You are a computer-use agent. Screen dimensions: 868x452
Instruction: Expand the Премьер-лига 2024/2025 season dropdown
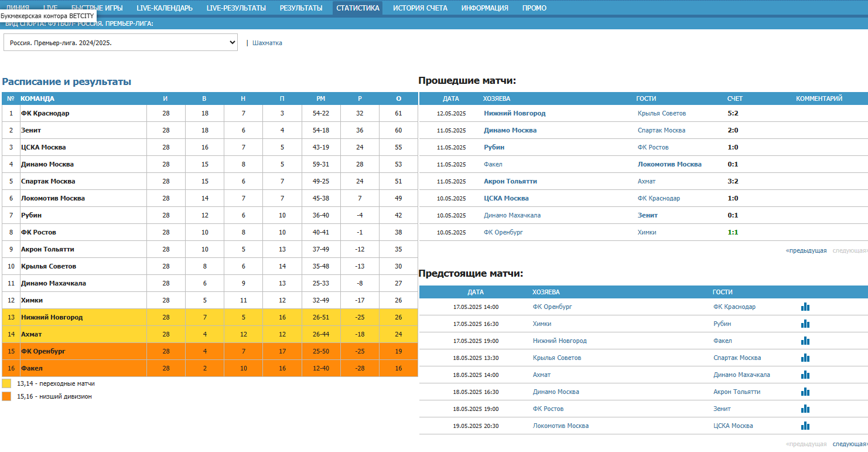(x=120, y=43)
